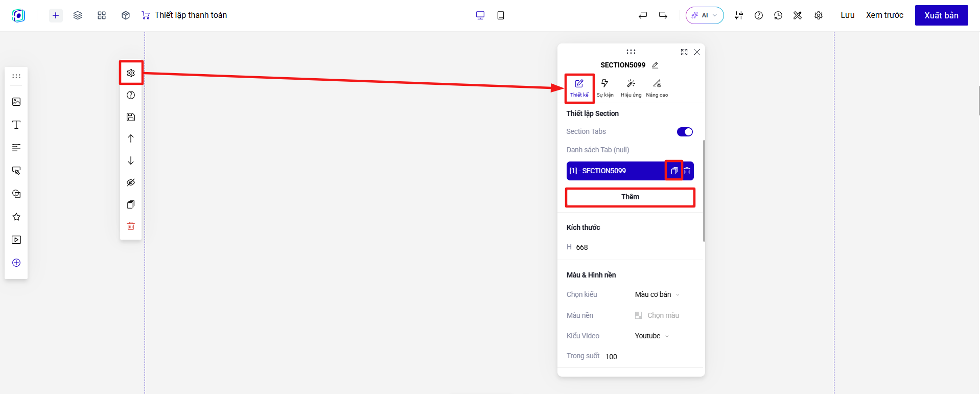This screenshot has width=980, height=394.
Task: Switch to Thiết kế tab
Action: [579, 88]
